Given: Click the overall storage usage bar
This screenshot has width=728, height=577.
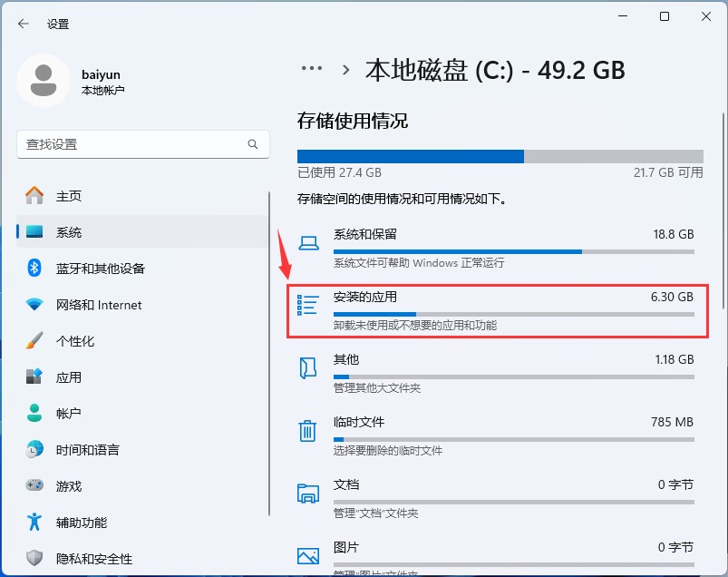Looking at the screenshot, I should pyautogui.click(x=500, y=156).
